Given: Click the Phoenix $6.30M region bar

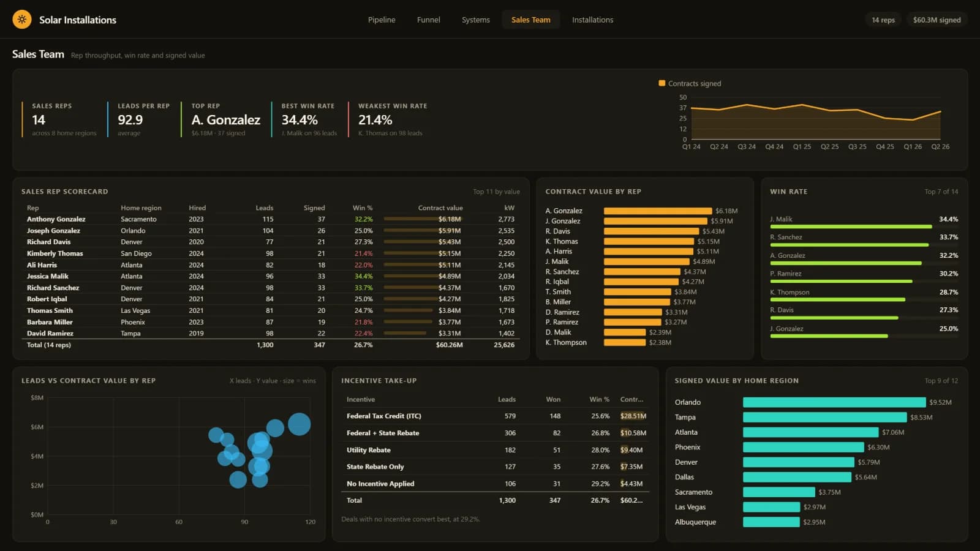Looking at the screenshot, I should coord(804,448).
